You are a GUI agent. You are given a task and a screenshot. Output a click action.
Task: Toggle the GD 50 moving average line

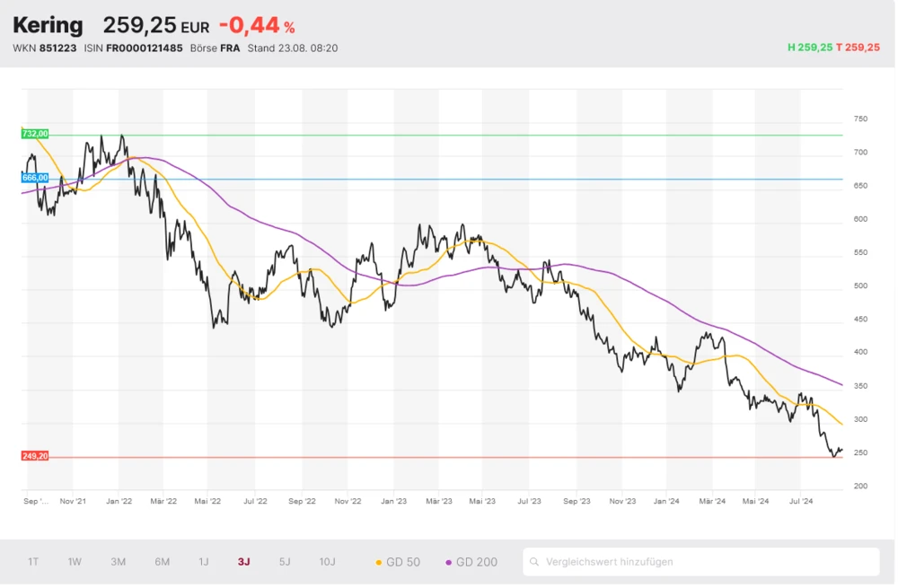pos(398,562)
